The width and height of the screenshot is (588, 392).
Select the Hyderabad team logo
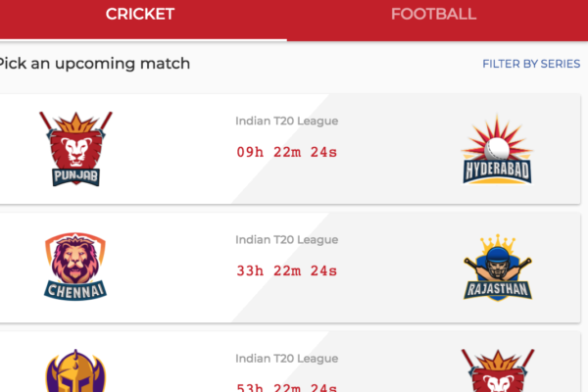point(497,150)
